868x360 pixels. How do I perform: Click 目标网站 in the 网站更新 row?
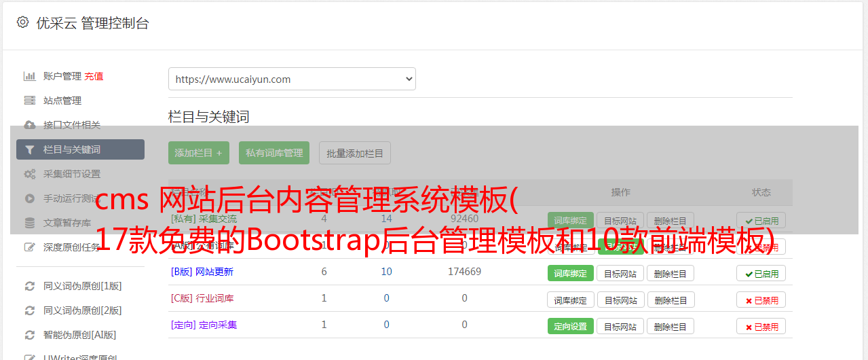620,274
